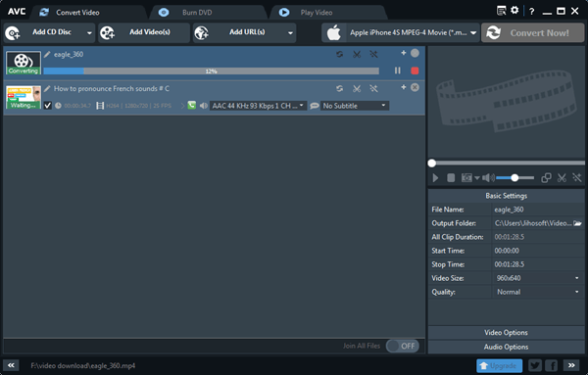Viewport: 588px width, 375px height.
Task: Click the scissors icon in preview controls
Action: [562, 178]
